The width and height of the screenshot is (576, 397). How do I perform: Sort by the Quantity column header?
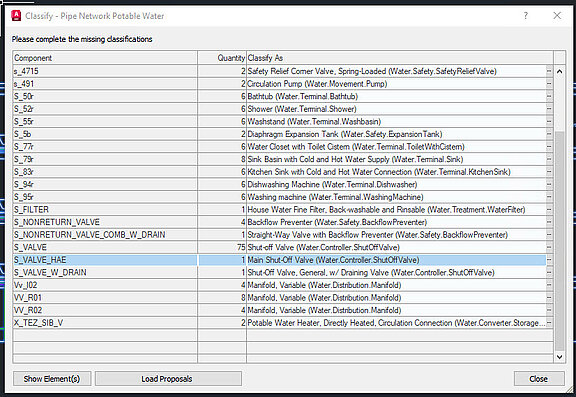click(x=222, y=58)
